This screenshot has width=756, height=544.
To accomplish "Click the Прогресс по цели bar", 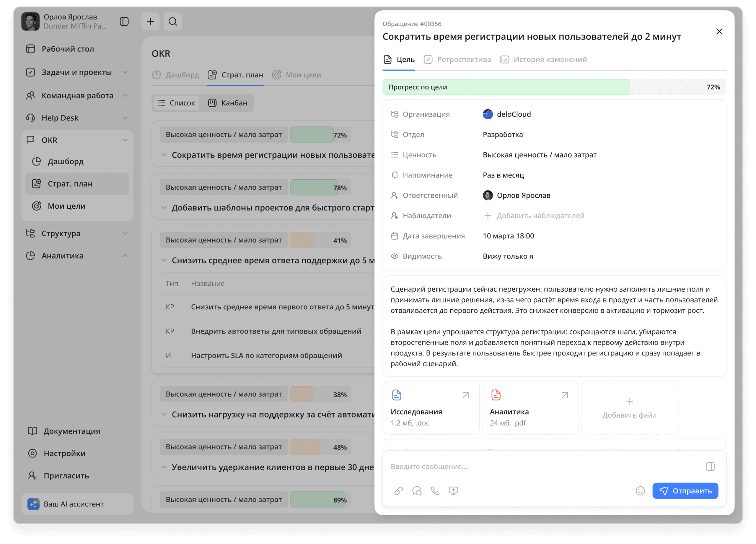I will [554, 87].
